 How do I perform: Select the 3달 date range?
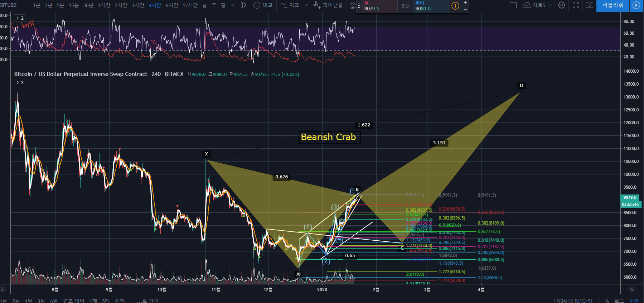[x=41, y=300]
